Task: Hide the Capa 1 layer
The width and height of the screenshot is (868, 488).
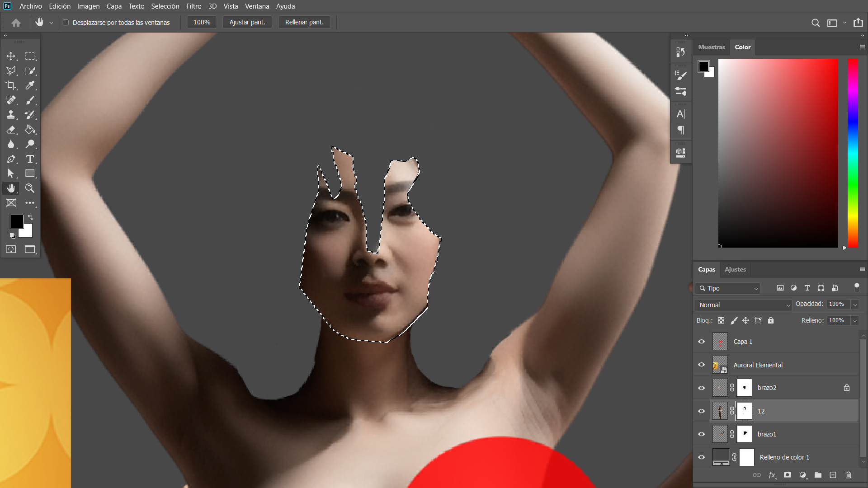Action: [x=702, y=342]
